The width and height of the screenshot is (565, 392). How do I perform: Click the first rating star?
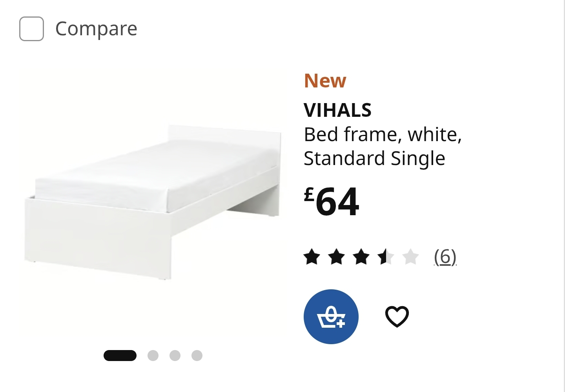[x=312, y=257]
